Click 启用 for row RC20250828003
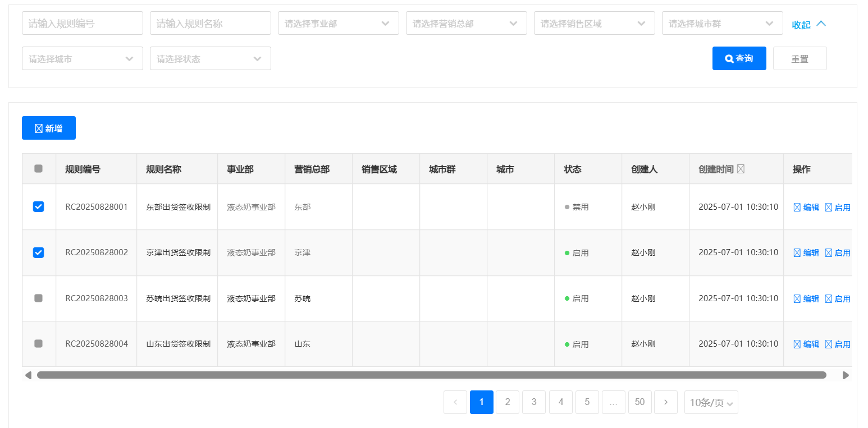The image size is (868, 428). [837, 298]
